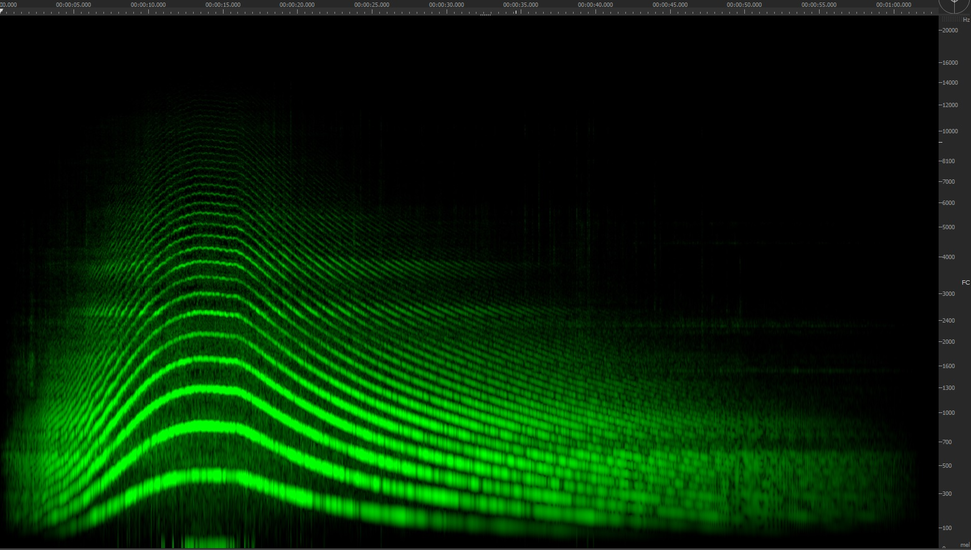Click the 2400 Hz tick on frequency ruler

click(949, 321)
